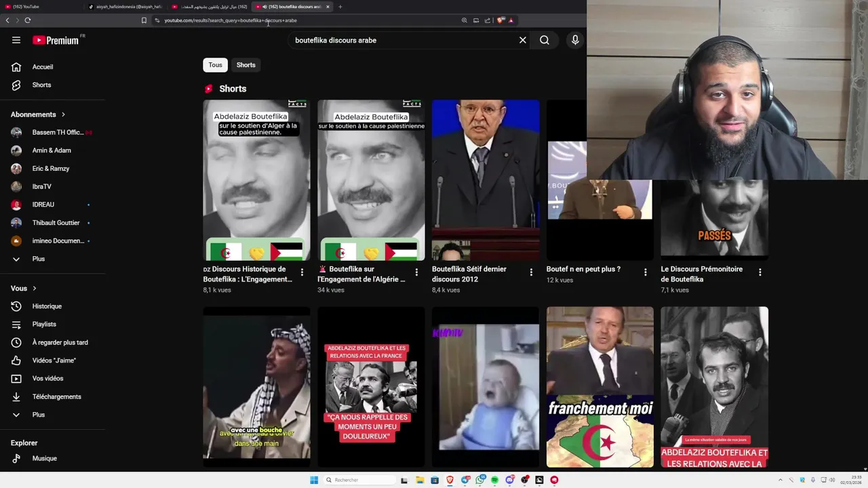Open the YouTube hamburger guide menu
This screenshot has height=488, width=868.
(16, 40)
